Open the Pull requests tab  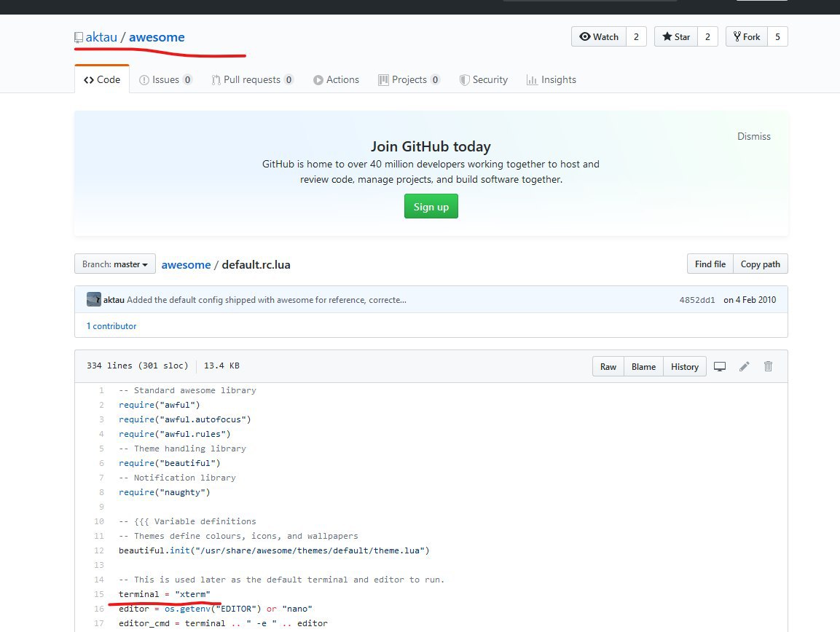(252, 80)
